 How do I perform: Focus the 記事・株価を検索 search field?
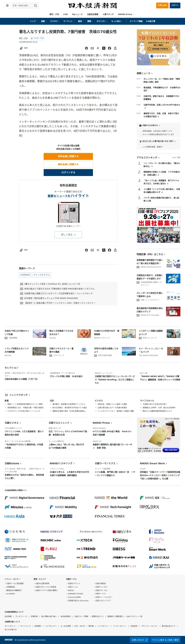22,5
